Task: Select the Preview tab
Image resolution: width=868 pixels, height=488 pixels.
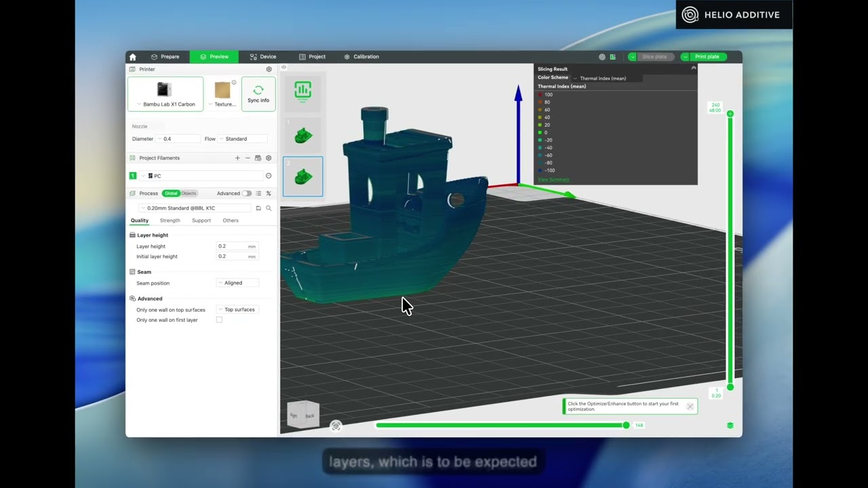Action: click(x=214, y=57)
